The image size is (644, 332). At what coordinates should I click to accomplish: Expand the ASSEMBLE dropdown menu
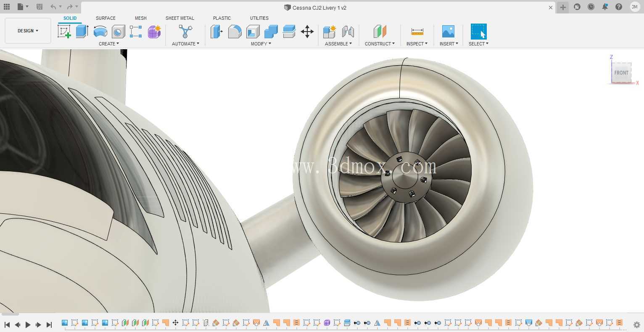tap(338, 44)
